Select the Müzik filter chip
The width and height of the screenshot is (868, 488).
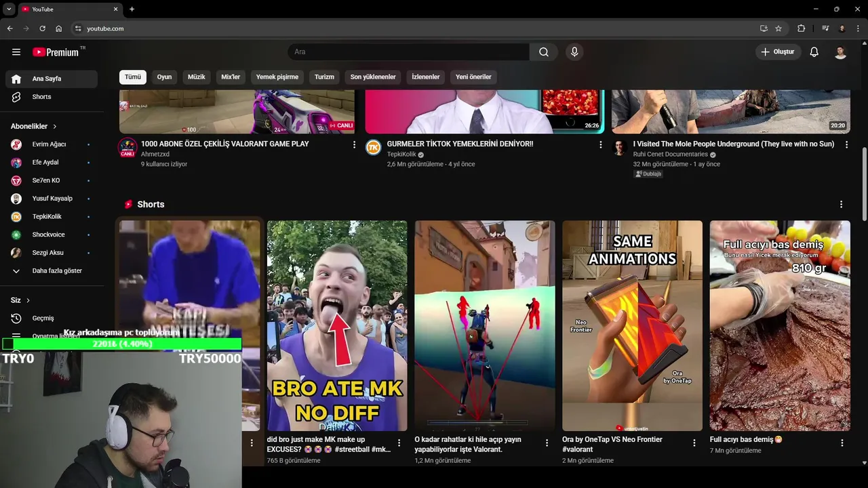coord(197,77)
